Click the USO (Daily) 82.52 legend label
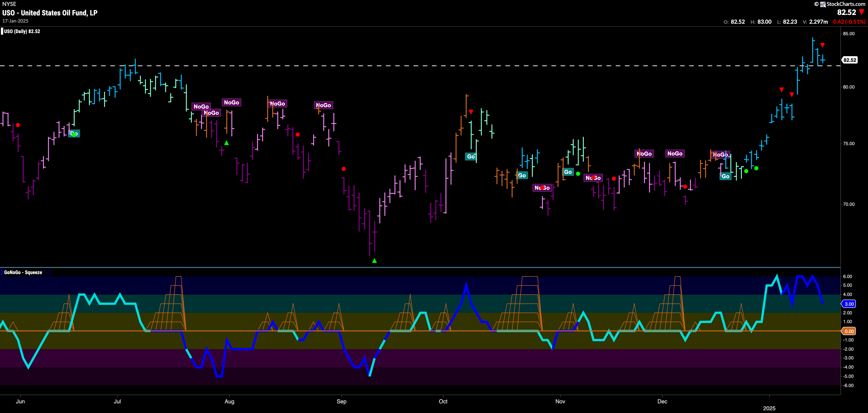Viewport: 868px width, 413px height. [x=22, y=31]
